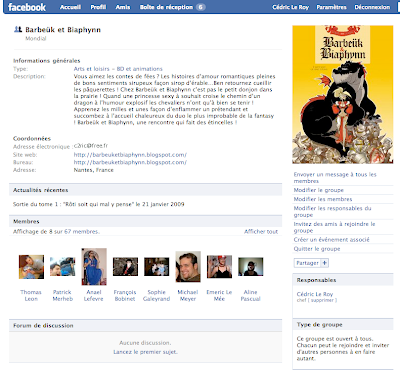Click the Emeric Le Mée name link
The height and width of the screenshot is (370, 400).
tap(219, 296)
